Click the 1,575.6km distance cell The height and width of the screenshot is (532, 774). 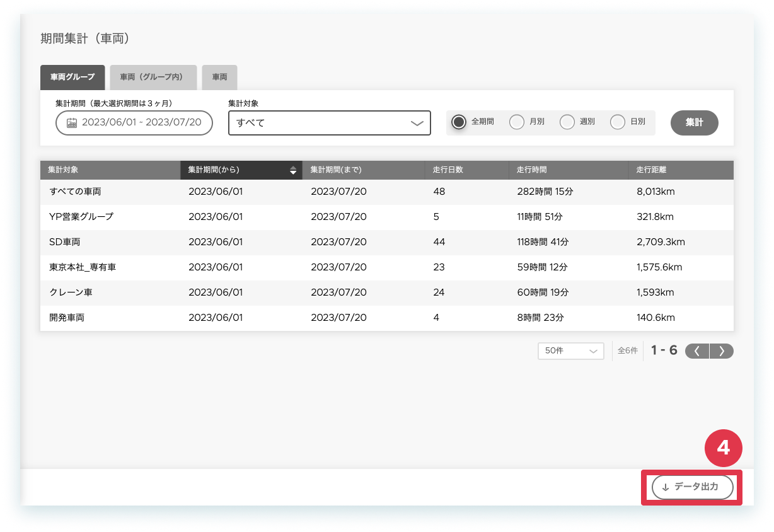point(659,267)
